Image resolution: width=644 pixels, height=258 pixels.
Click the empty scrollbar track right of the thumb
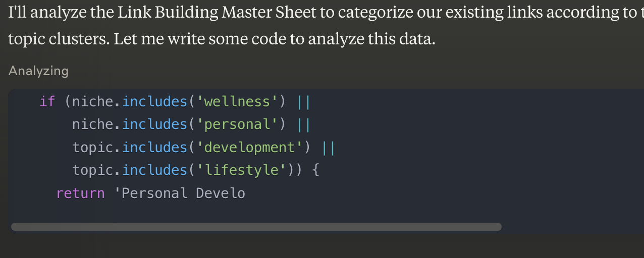pyautogui.click(x=570, y=227)
